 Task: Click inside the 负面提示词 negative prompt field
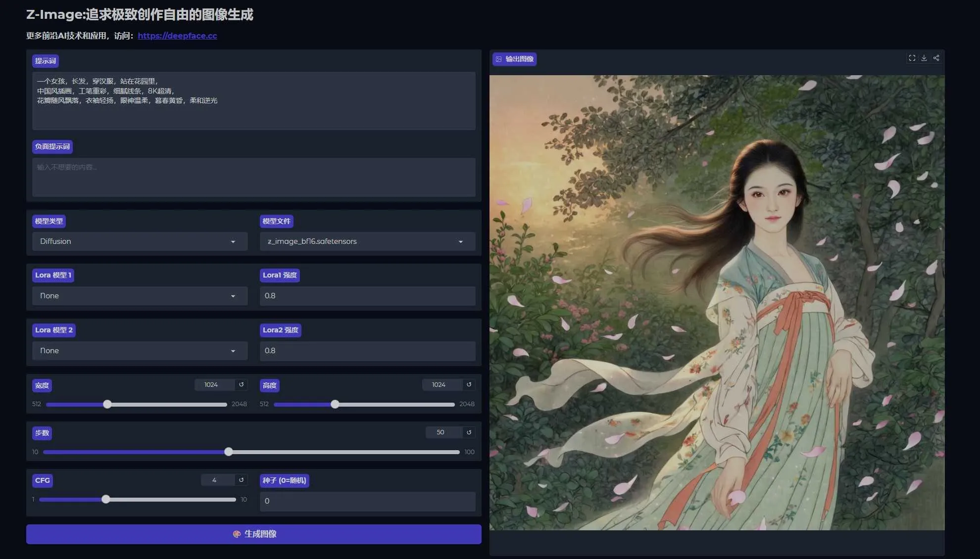pyautogui.click(x=253, y=177)
